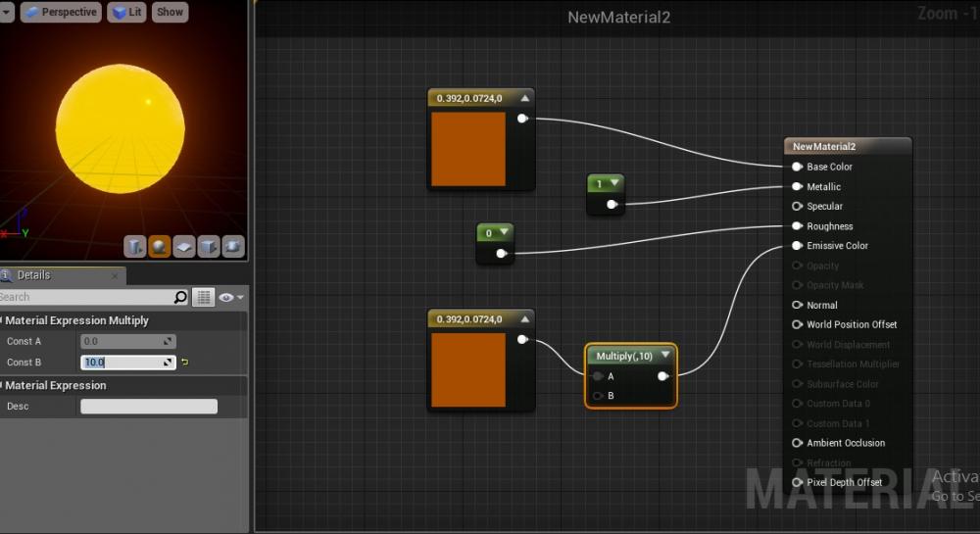980x534 pixels.
Task: Click Emissive Color input pin
Action: (x=797, y=246)
